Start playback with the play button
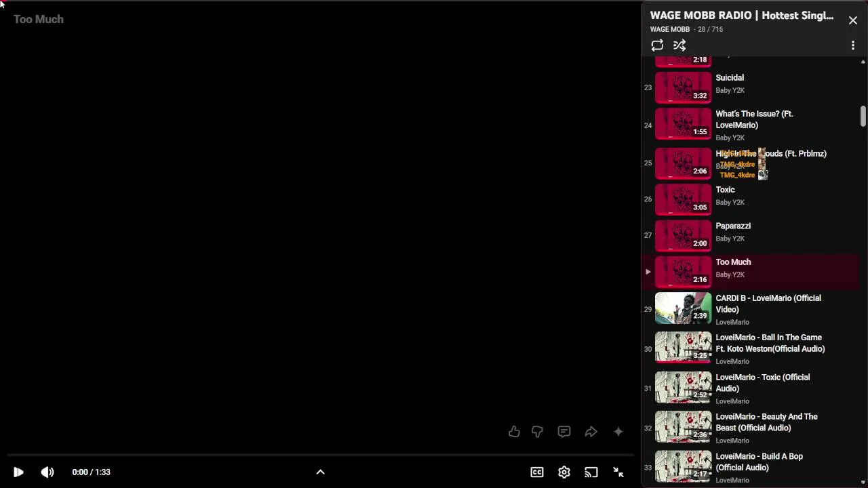This screenshot has height=488, width=868. 18,472
